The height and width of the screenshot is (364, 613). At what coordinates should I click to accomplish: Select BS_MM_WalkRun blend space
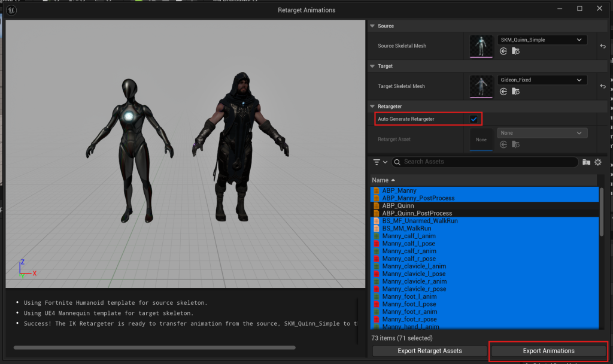484,228
